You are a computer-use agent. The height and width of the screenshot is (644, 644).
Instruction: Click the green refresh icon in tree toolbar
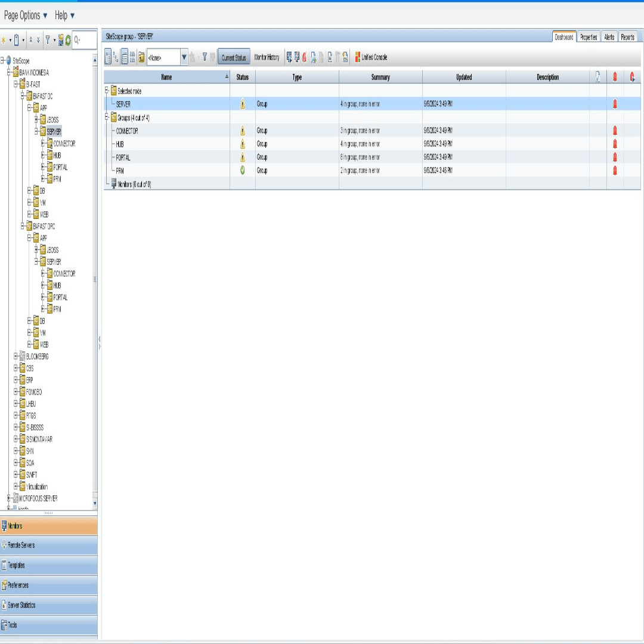pyautogui.click(x=68, y=41)
